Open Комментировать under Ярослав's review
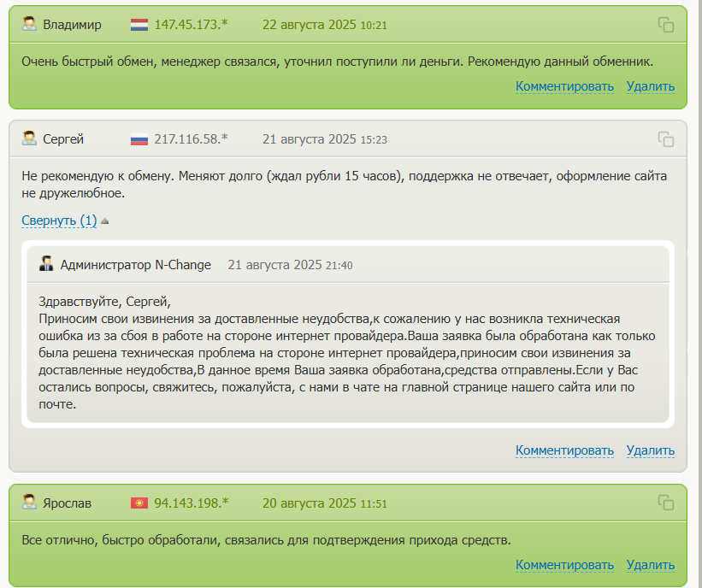 pos(564,565)
